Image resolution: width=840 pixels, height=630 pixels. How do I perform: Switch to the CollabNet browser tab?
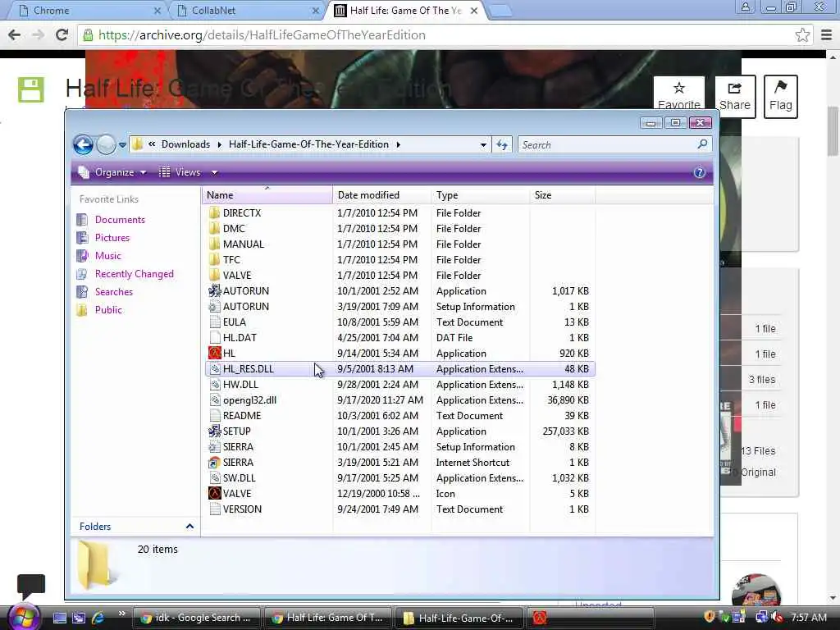(246, 11)
